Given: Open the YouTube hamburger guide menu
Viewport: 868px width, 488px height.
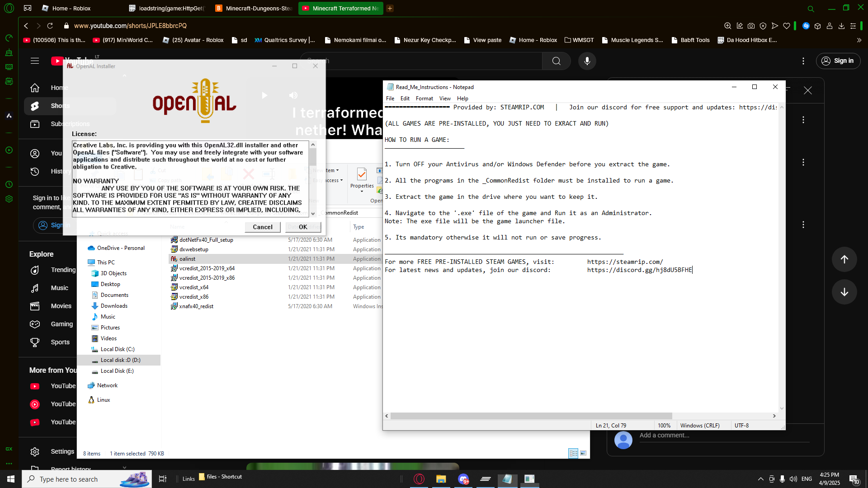Looking at the screenshot, I should pyautogui.click(x=35, y=61).
